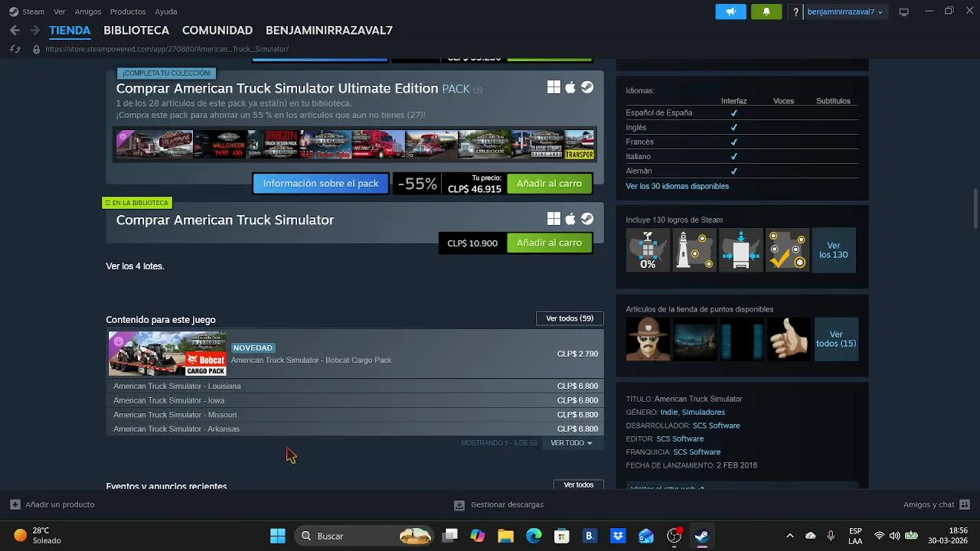Reload the store page with refresh icon
This screenshot has width=980, height=551.
pyautogui.click(x=15, y=49)
